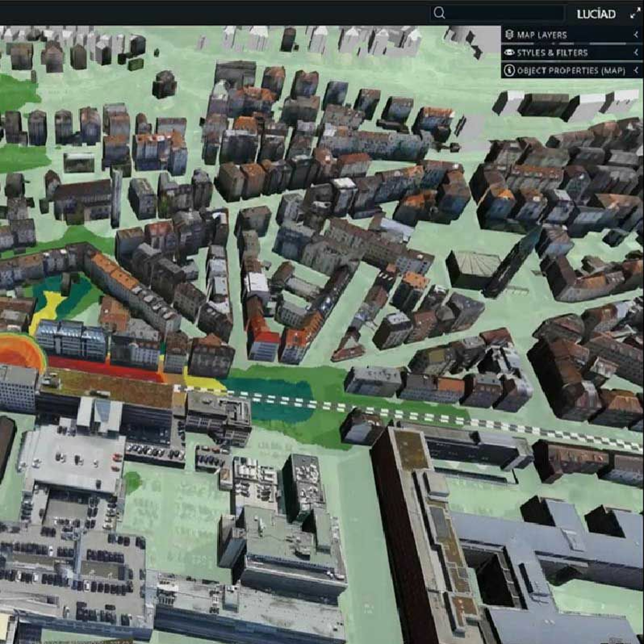Open the Object Properties (Map) panel
644x644 pixels.
[572, 70]
